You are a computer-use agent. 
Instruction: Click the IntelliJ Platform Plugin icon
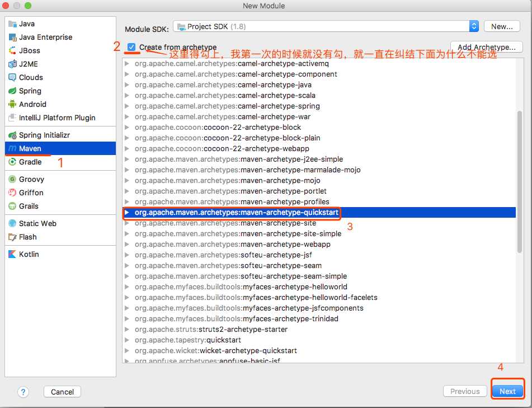click(12, 118)
